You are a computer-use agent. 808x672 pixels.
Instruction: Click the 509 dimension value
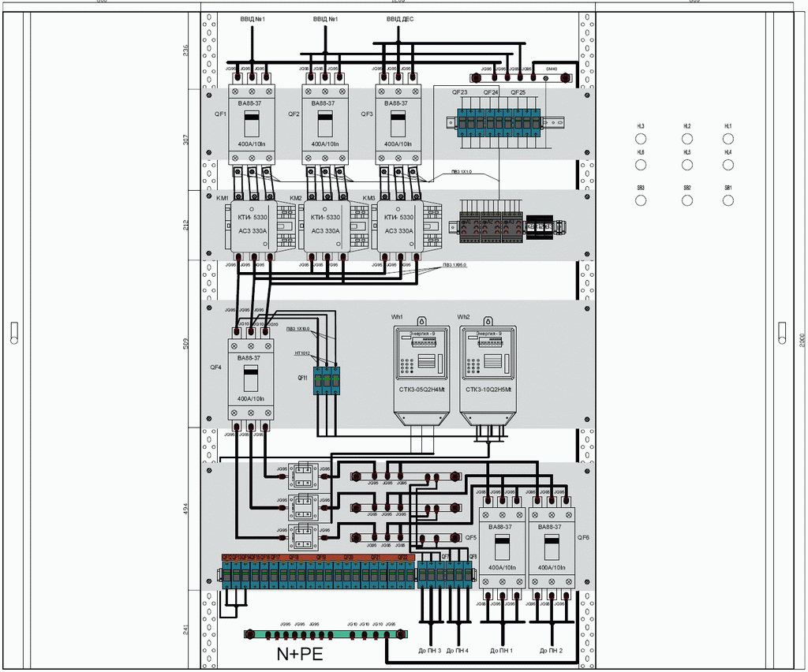(x=186, y=344)
